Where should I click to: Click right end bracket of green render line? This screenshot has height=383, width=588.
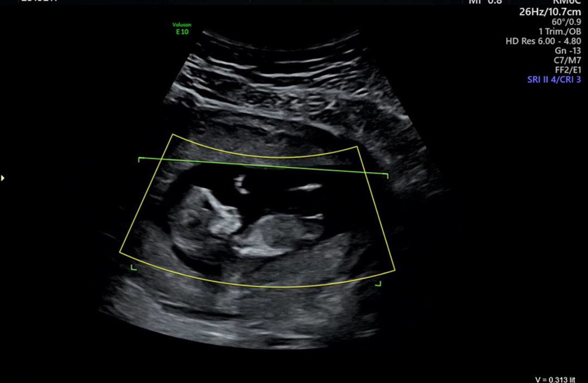tap(387, 175)
